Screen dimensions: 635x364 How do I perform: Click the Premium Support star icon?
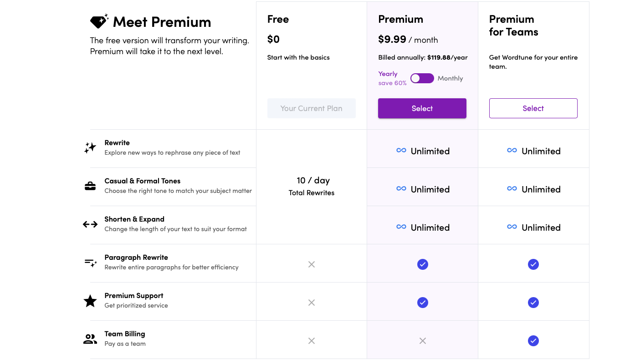point(90,301)
